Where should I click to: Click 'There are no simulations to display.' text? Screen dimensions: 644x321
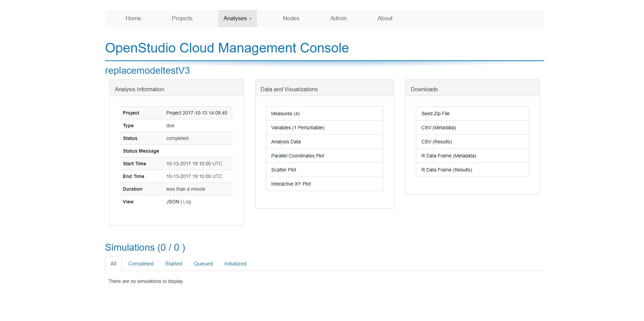(x=146, y=281)
